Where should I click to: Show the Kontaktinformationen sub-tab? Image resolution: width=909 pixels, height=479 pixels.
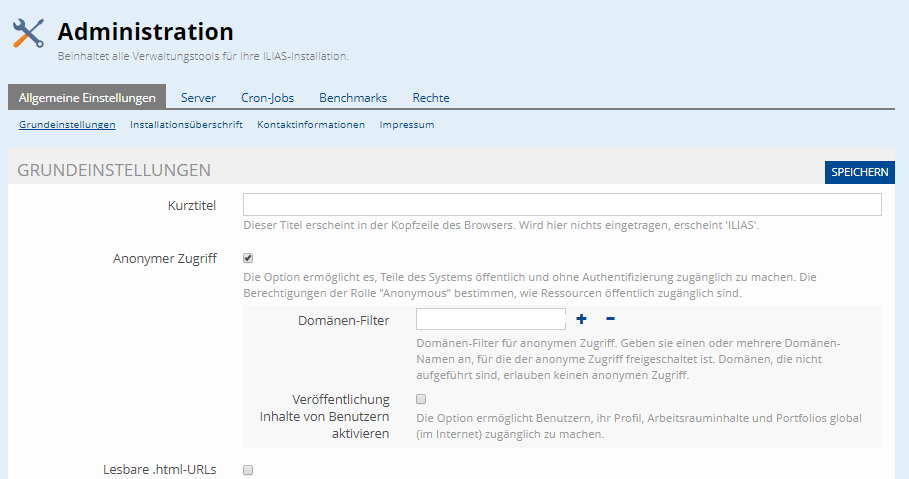coord(311,125)
